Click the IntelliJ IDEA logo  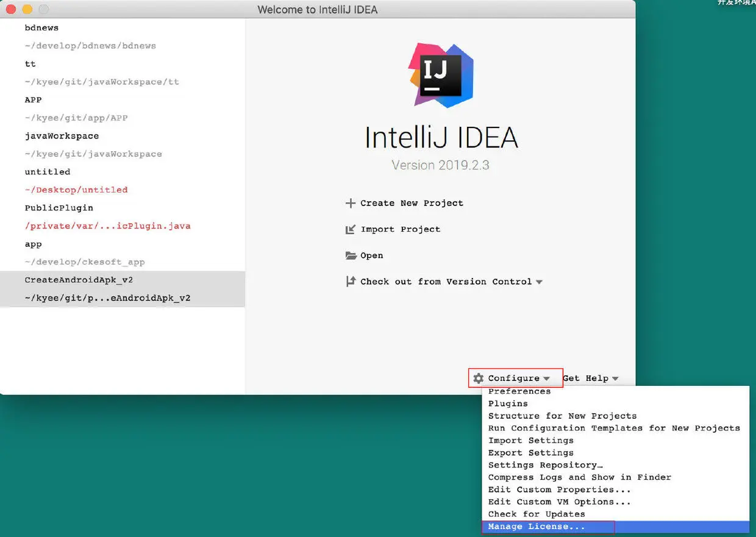pyautogui.click(x=441, y=75)
